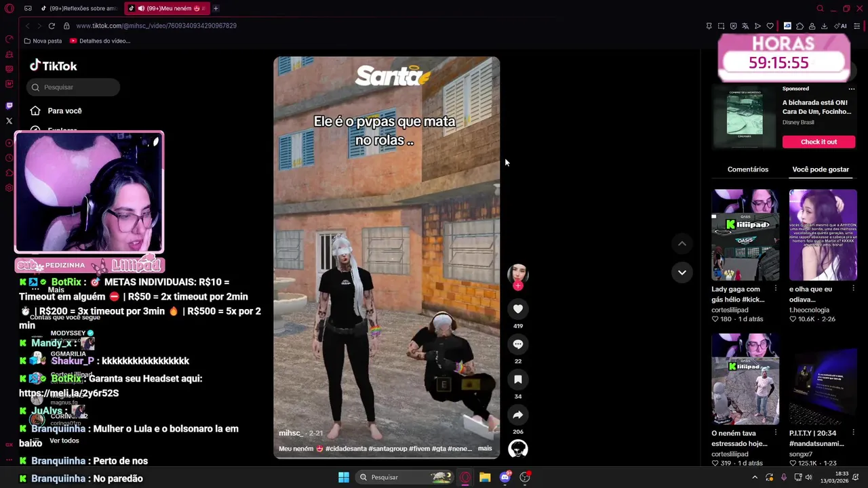
Task: Open options for 'e olha que eu' video
Action: click(x=853, y=289)
